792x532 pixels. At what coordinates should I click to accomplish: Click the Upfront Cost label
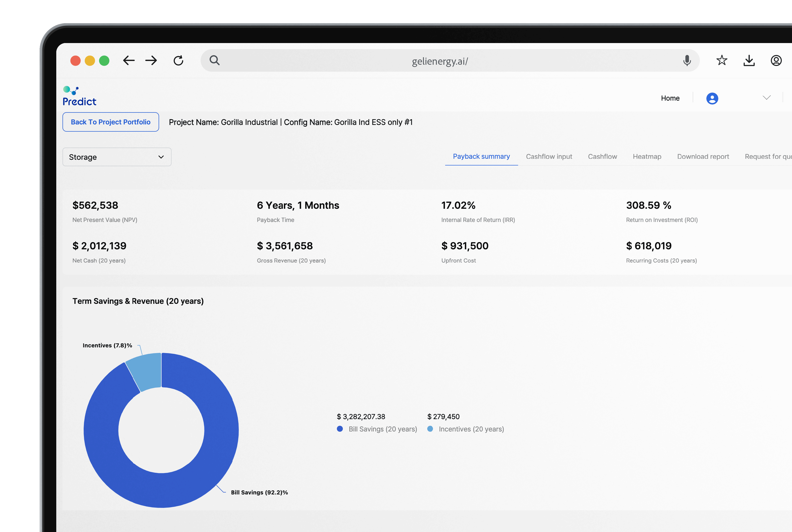(x=458, y=261)
